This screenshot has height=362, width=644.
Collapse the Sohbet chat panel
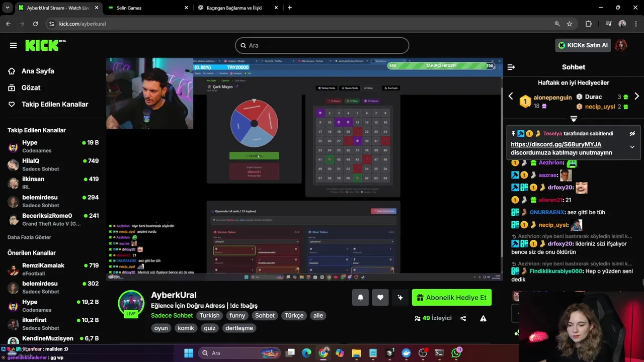[x=511, y=67]
